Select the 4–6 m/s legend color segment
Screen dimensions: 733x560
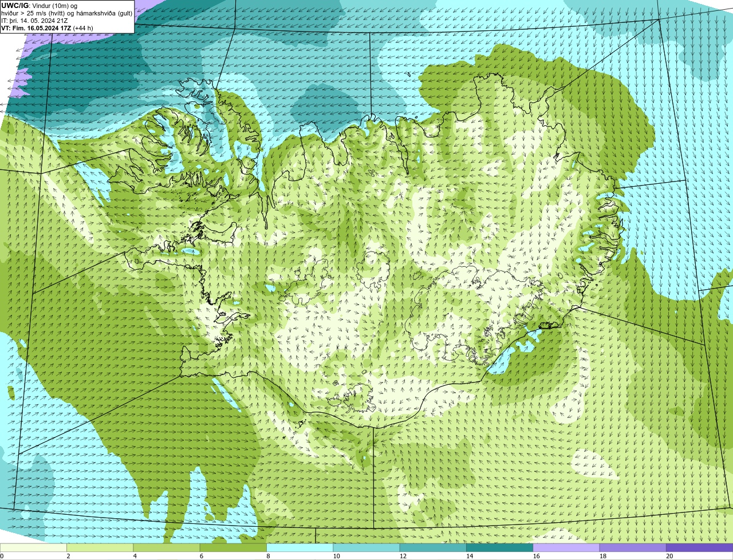point(167,547)
